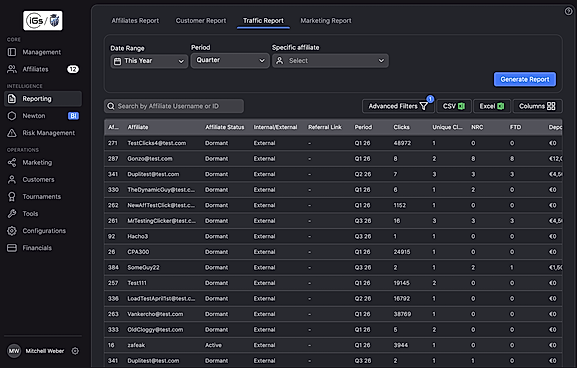The height and width of the screenshot is (368, 577).
Task: Click the OldCloggy@test.com affiliate cell
Action: (x=155, y=330)
